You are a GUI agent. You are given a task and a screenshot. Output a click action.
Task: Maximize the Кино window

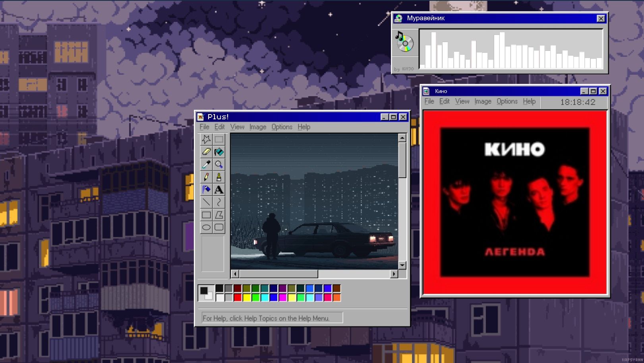(593, 91)
